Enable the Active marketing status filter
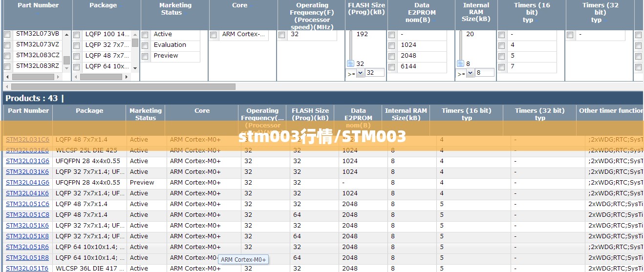 click(145, 35)
